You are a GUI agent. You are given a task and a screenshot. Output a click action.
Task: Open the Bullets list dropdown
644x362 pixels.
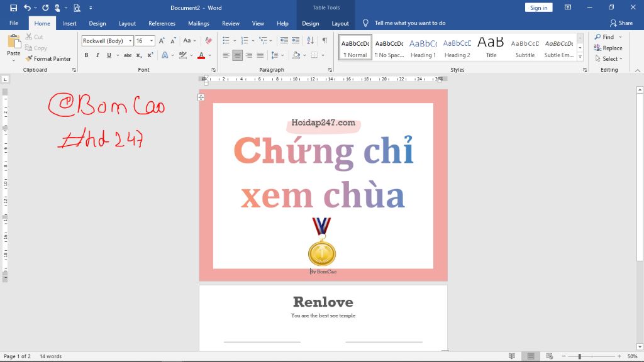[x=235, y=41]
